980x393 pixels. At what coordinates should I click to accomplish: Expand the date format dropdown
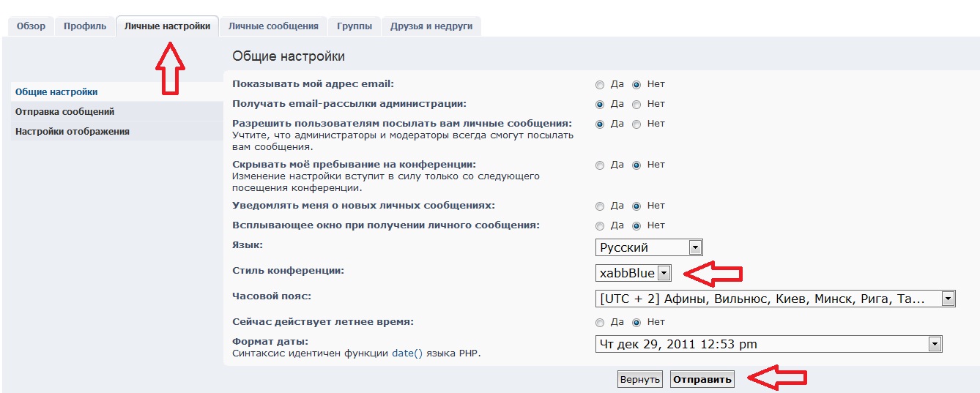[768, 344]
